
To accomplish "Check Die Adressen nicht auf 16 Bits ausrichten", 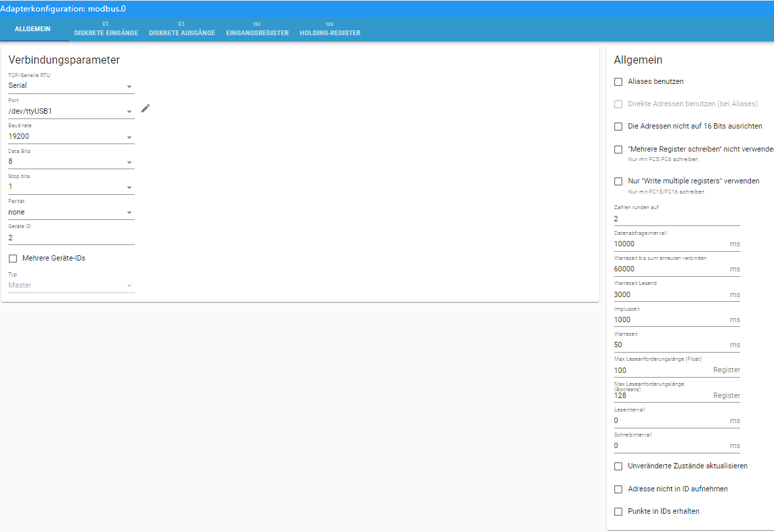I will 618,127.
